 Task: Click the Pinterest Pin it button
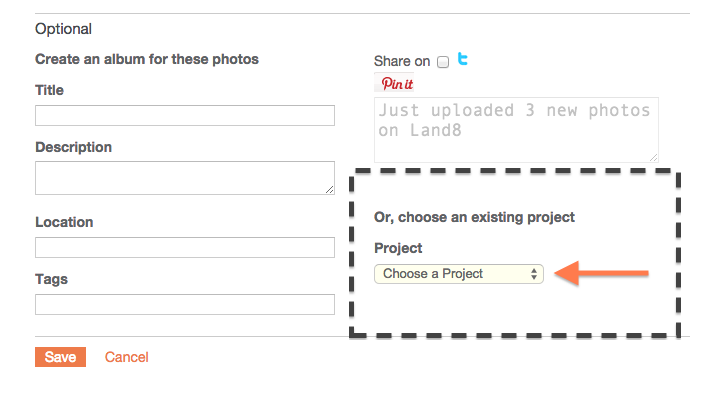(397, 84)
